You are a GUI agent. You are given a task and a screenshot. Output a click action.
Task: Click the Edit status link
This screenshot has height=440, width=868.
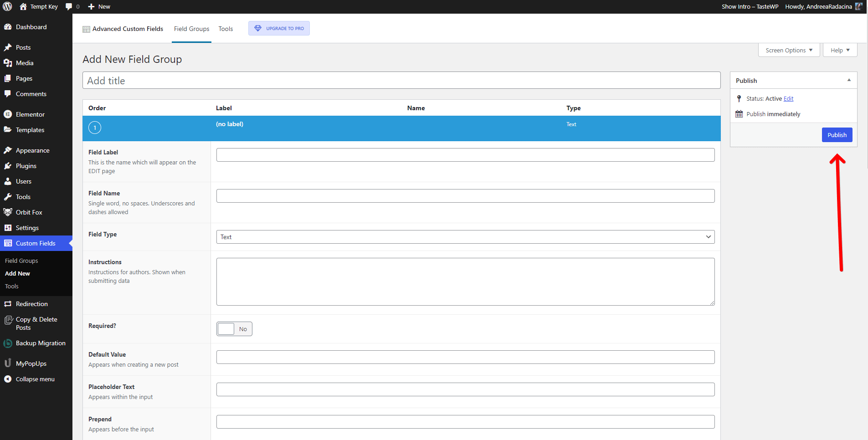pos(788,98)
